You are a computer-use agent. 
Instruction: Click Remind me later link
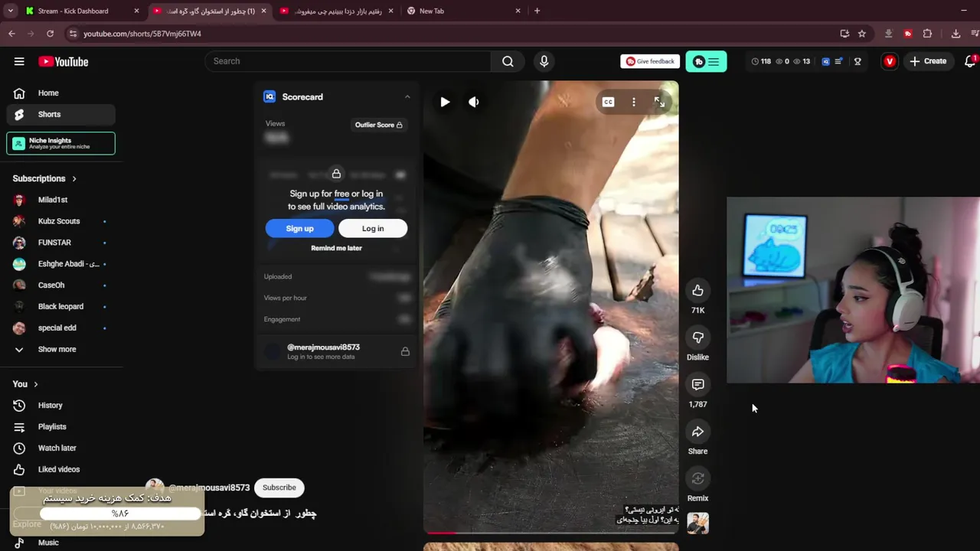click(336, 248)
